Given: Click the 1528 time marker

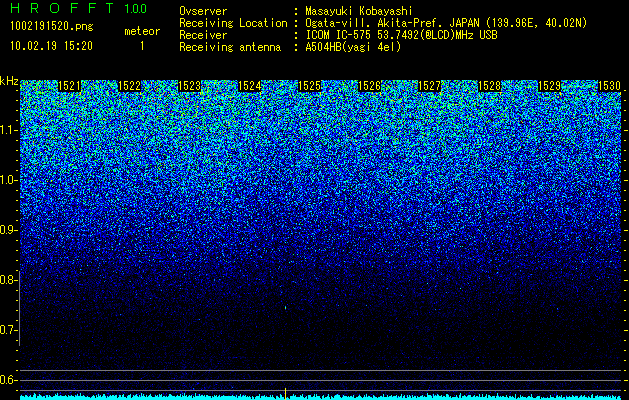Looking at the screenshot, I should click(x=490, y=86).
